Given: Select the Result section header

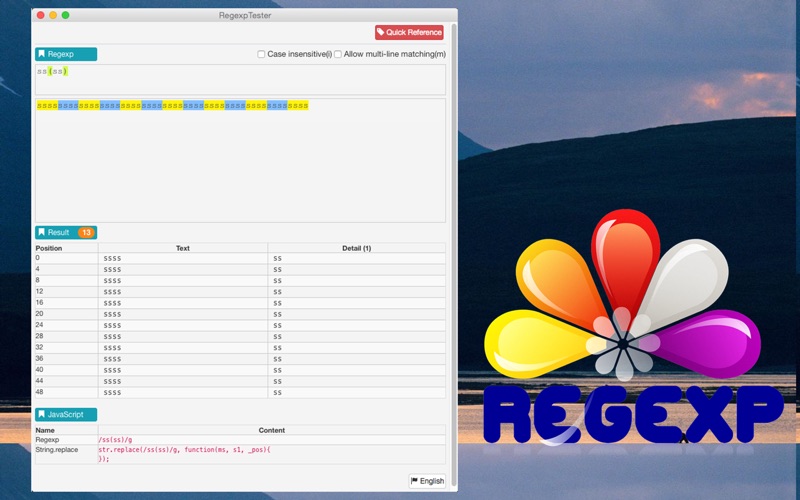Looking at the screenshot, I should tap(66, 232).
